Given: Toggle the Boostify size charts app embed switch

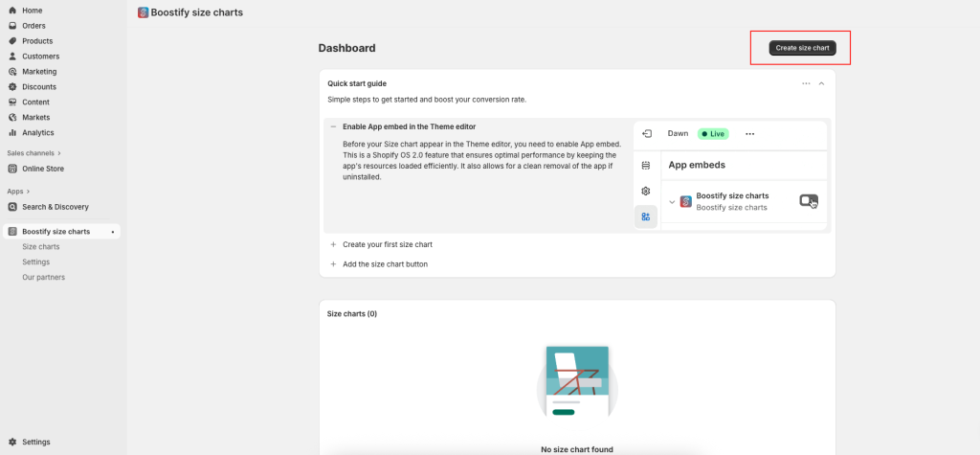Looking at the screenshot, I should (x=808, y=200).
